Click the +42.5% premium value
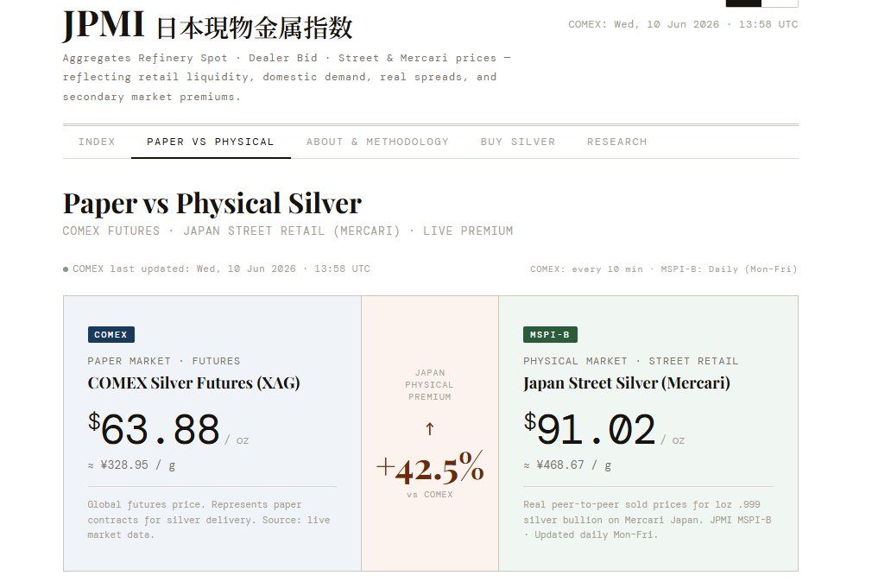Image resolution: width=891 pixels, height=588 pixels. (430, 468)
